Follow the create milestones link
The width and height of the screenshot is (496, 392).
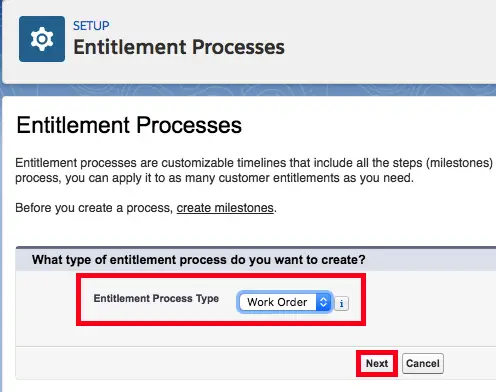pos(225,208)
